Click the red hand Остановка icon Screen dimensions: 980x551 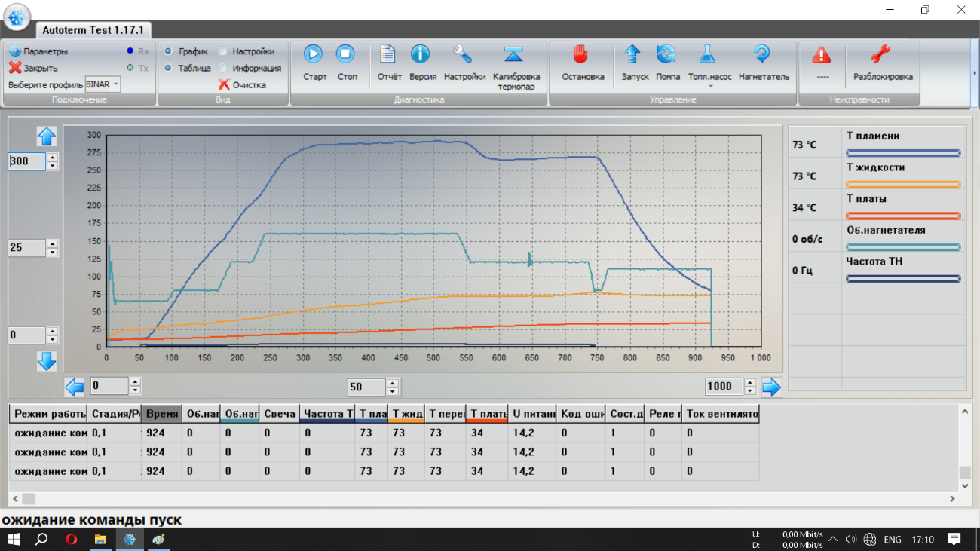(580, 54)
